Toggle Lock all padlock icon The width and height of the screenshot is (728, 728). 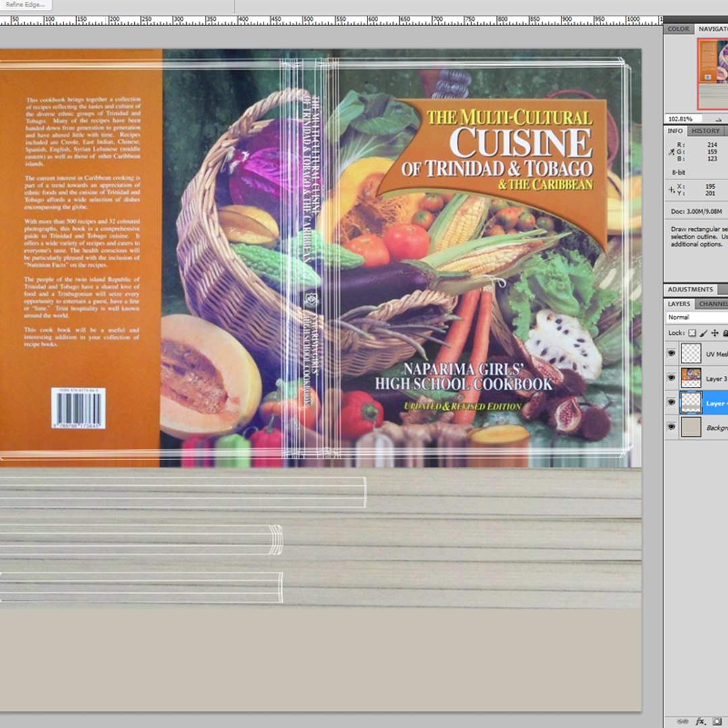coord(725,333)
